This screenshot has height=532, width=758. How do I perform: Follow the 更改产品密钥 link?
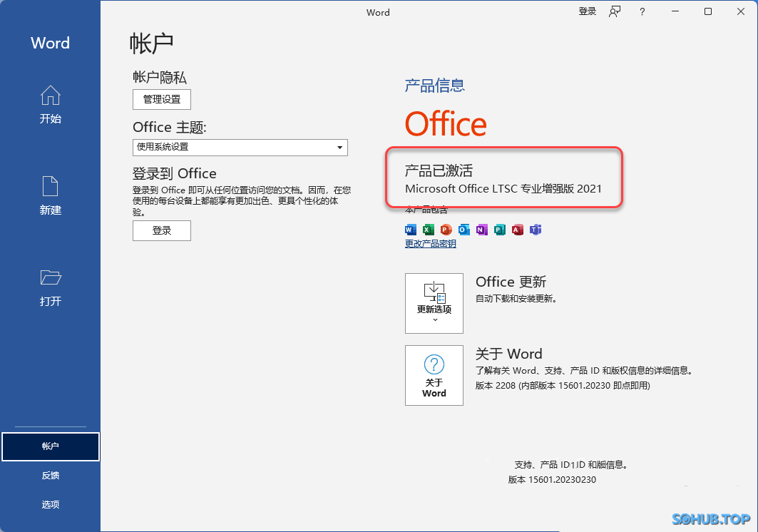[430, 244]
